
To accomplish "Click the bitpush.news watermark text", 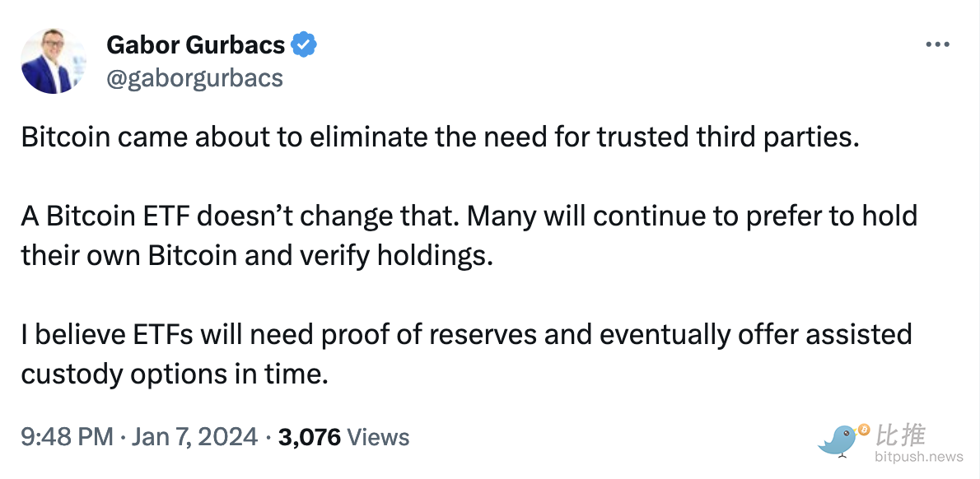I will [x=919, y=456].
